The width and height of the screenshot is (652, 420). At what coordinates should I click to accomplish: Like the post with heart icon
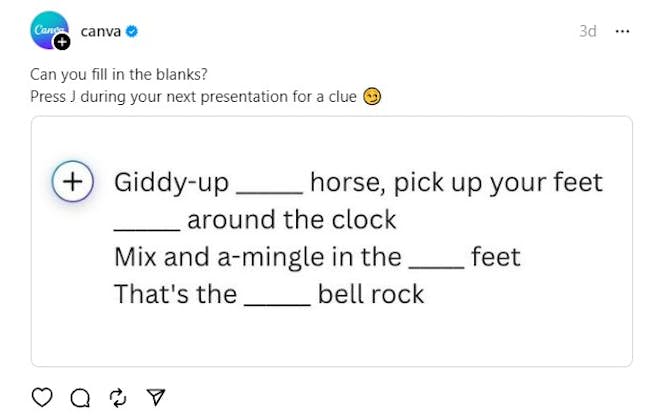coord(42,397)
